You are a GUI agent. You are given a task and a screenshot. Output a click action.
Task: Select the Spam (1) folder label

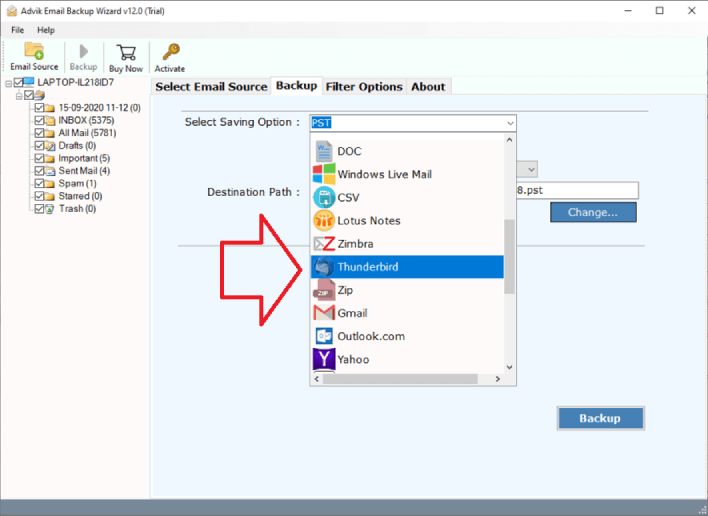pos(77,184)
